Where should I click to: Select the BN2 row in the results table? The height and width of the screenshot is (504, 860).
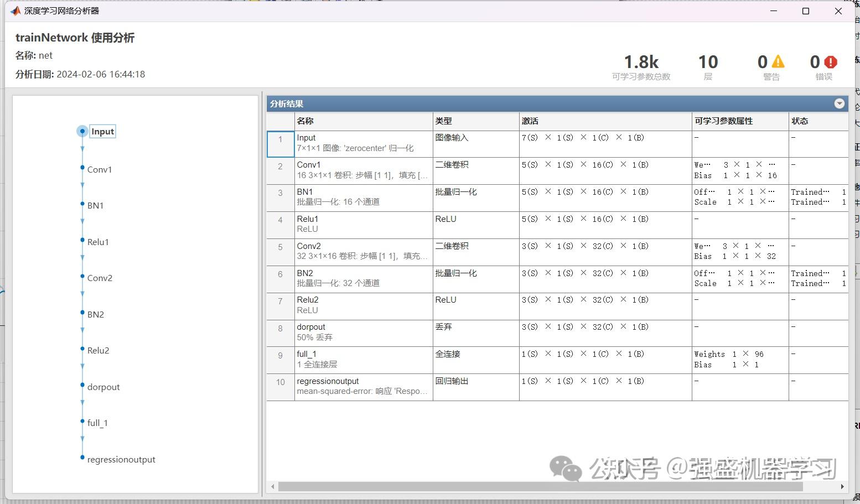557,279
